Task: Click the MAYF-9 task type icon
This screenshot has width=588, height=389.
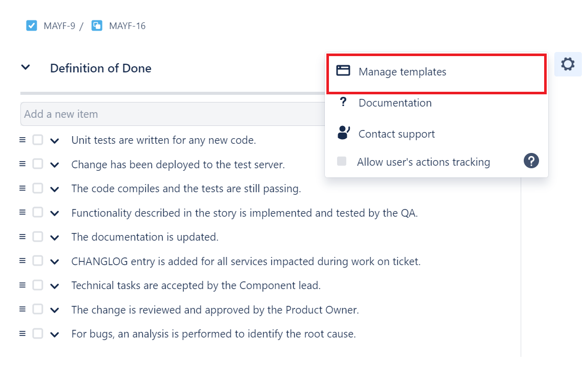Action: pos(32,25)
